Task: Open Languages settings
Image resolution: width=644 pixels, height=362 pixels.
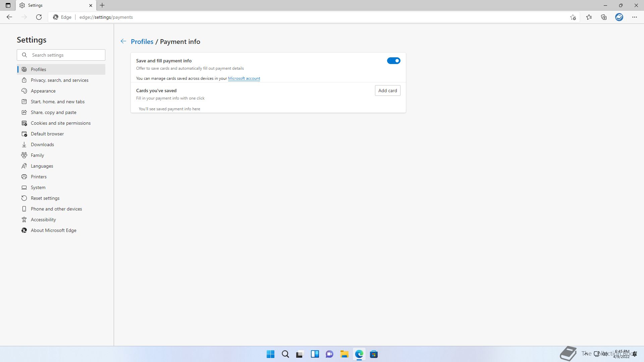Action: pyautogui.click(x=61, y=166)
